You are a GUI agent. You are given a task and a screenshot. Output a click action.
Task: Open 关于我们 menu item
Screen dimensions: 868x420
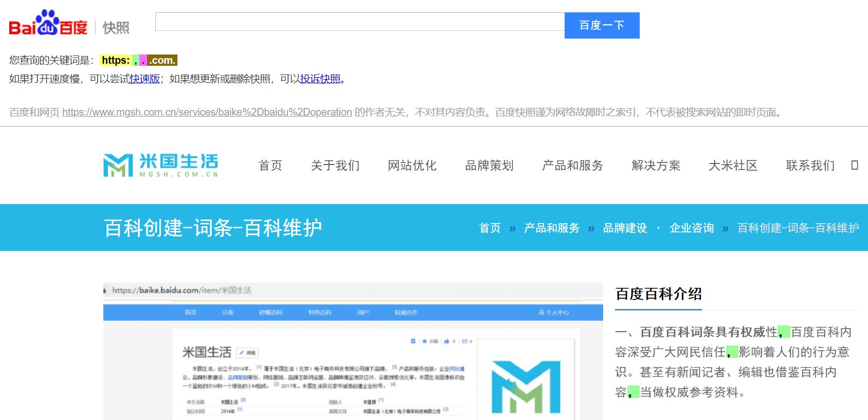point(335,166)
